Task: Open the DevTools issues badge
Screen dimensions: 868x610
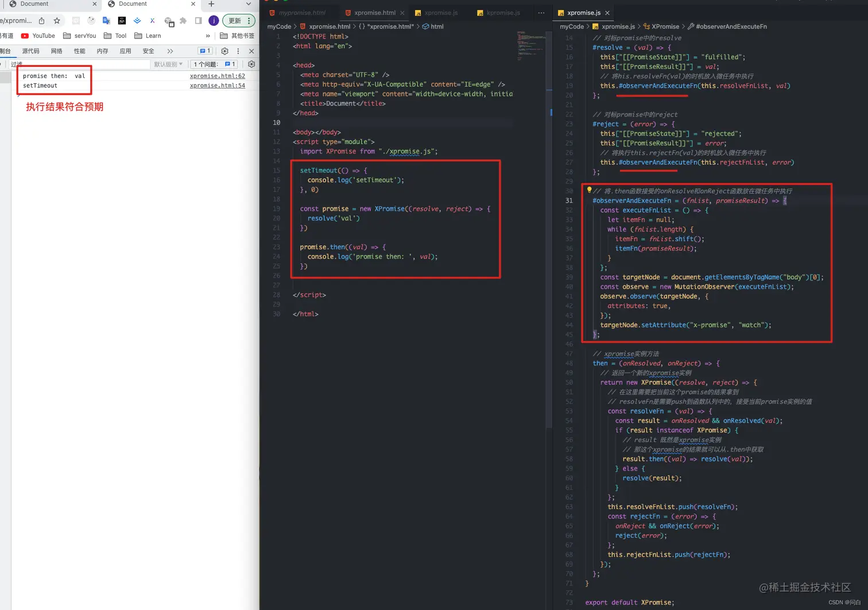Action: pyautogui.click(x=205, y=51)
